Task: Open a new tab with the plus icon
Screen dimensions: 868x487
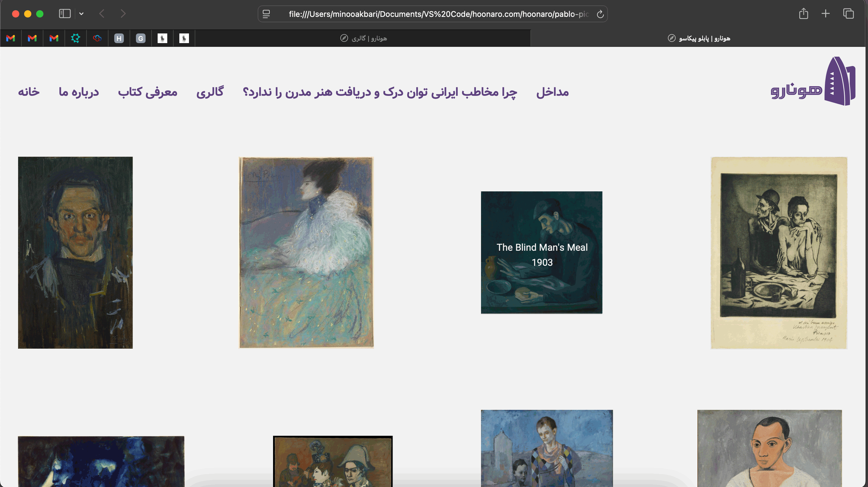Action: pyautogui.click(x=826, y=14)
